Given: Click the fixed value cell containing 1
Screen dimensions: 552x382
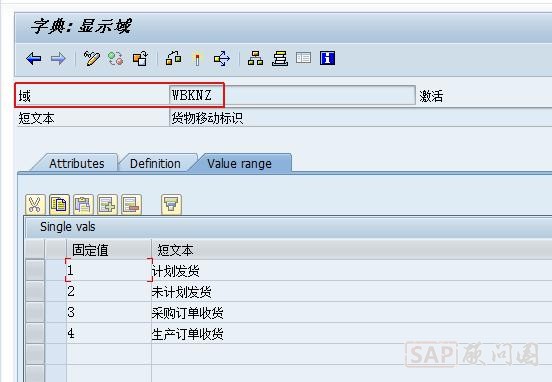Looking at the screenshot, I should tap(109, 270).
